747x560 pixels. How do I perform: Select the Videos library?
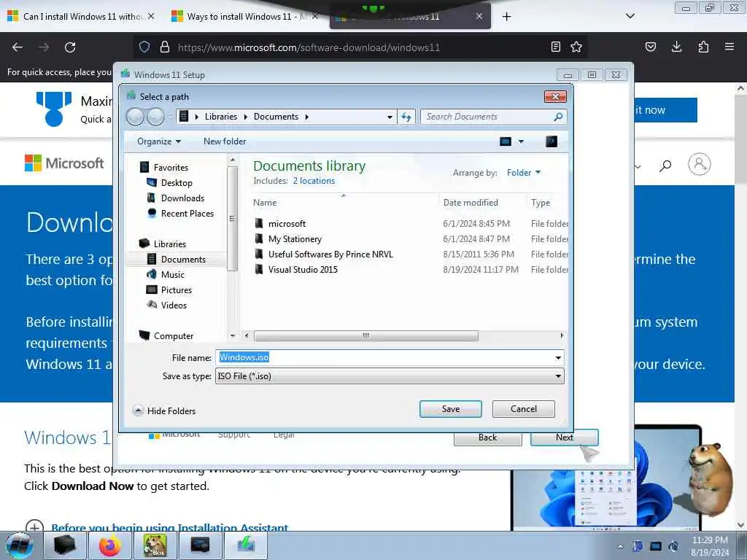tap(174, 306)
